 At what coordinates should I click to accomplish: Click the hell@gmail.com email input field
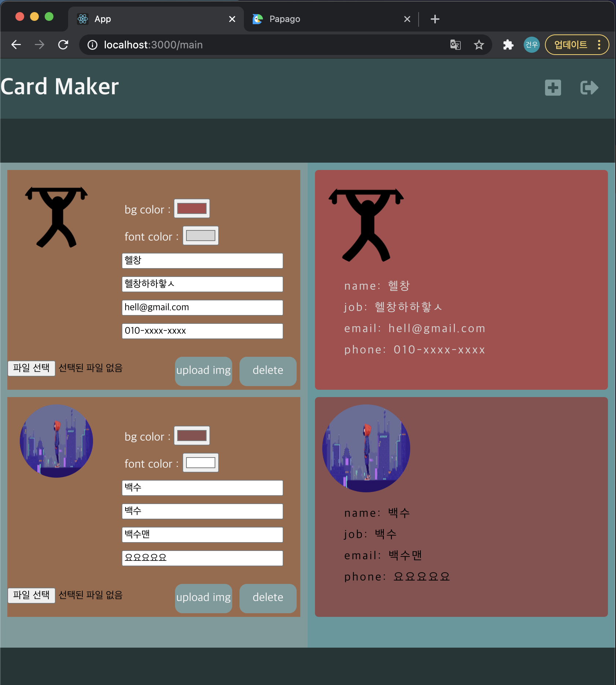[202, 307]
